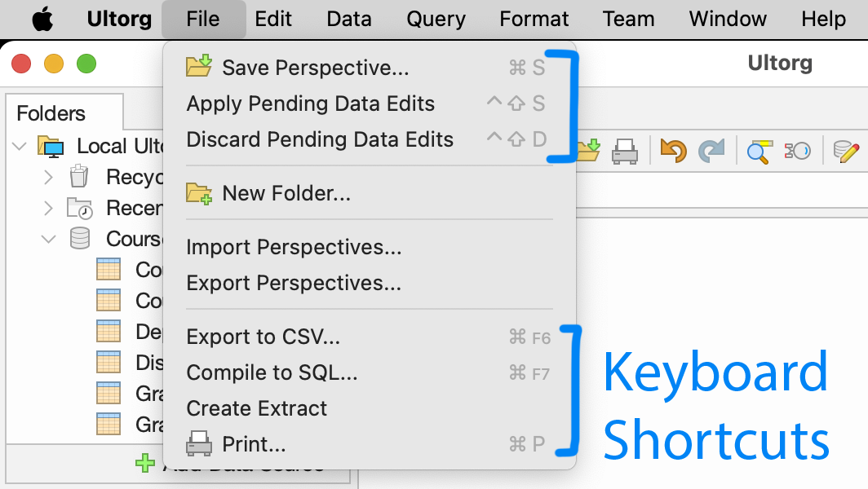The height and width of the screenshot is (489, 868).
Task: Open a perspective using the folder-arrow toolbar icon
Action: click(587, 152)
